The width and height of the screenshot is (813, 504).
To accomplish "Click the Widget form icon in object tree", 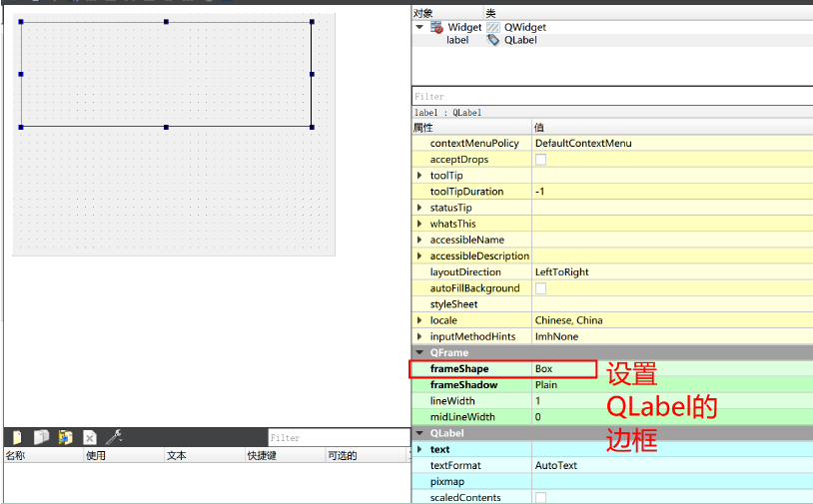I will pos(436,28).
